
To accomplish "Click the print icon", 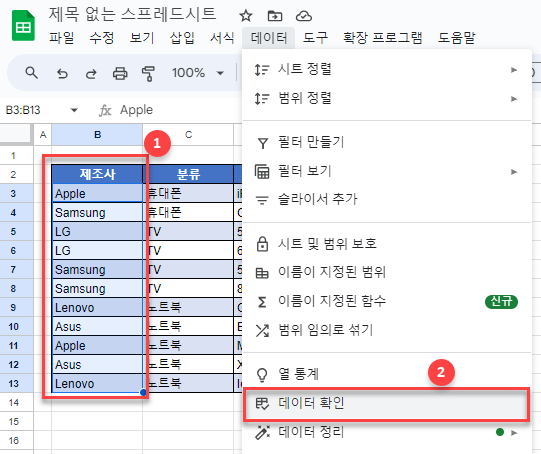I will [x=120, y=73].
